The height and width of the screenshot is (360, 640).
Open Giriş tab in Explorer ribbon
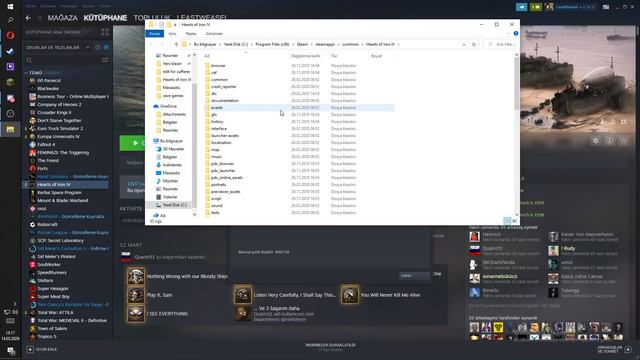(173, 33)
